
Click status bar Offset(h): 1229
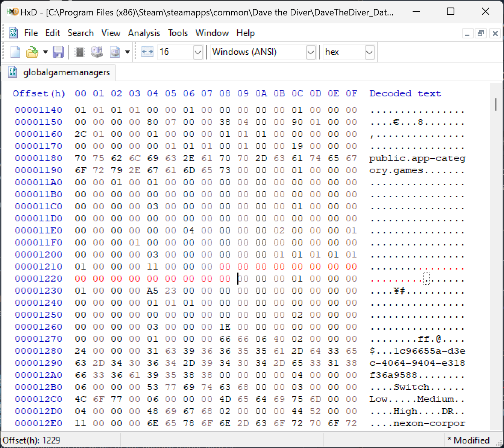pos(32,440)
